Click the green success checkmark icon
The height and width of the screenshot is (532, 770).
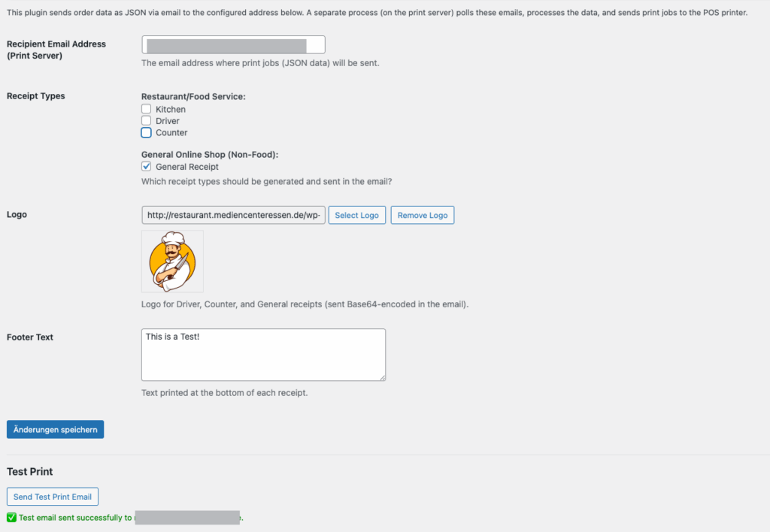pos(12,517)
